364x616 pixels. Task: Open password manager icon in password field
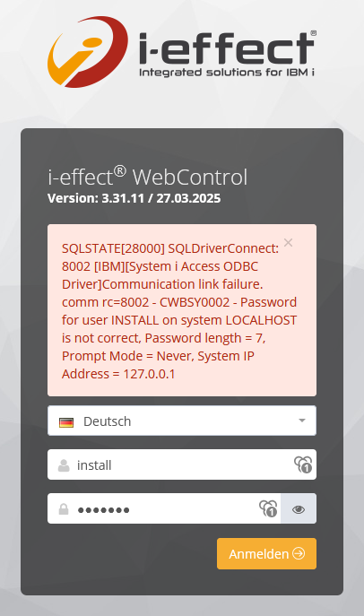click(268, 508)
